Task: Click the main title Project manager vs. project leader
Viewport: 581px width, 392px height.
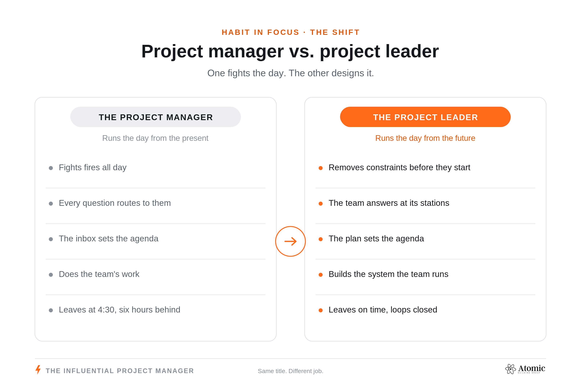Action: point(290,51)
